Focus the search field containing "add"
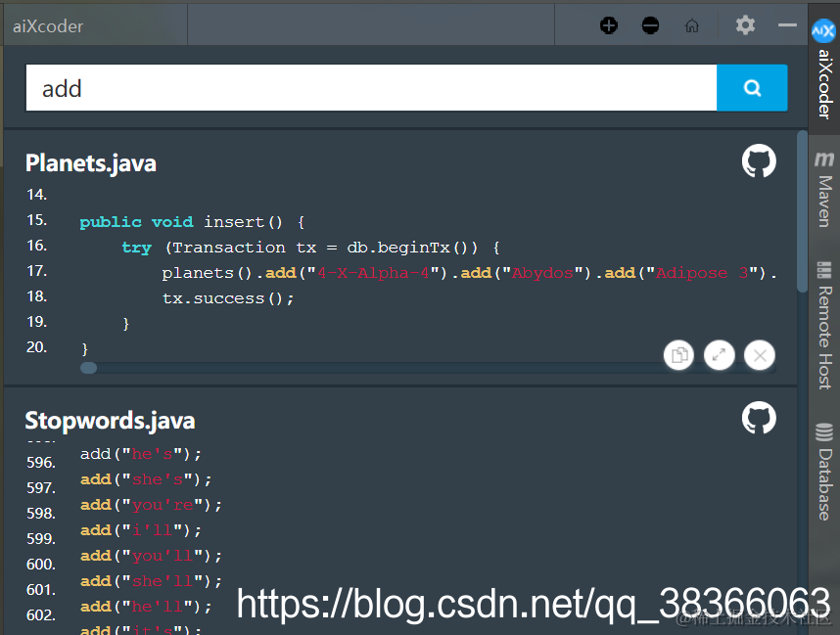 [371, 88]
